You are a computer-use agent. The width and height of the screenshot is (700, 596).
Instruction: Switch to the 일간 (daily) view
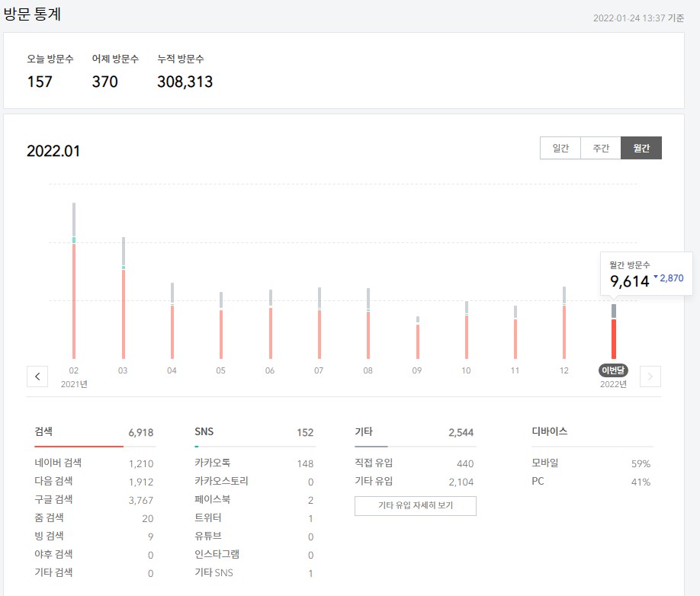pos(560,148)
